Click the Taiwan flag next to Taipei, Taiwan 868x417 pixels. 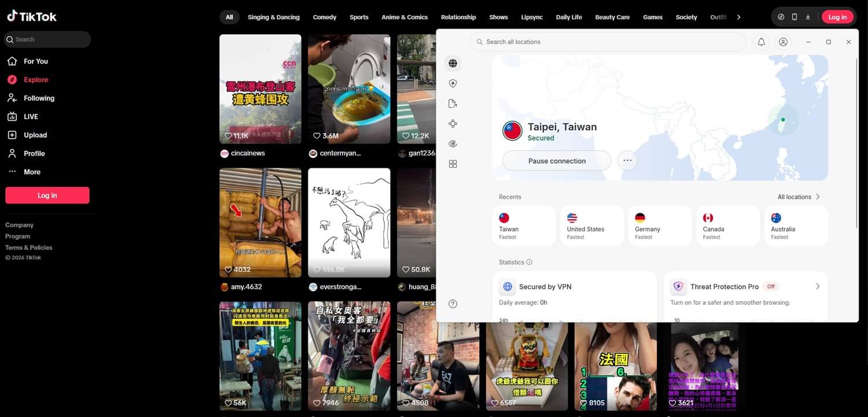coord(512,131)
